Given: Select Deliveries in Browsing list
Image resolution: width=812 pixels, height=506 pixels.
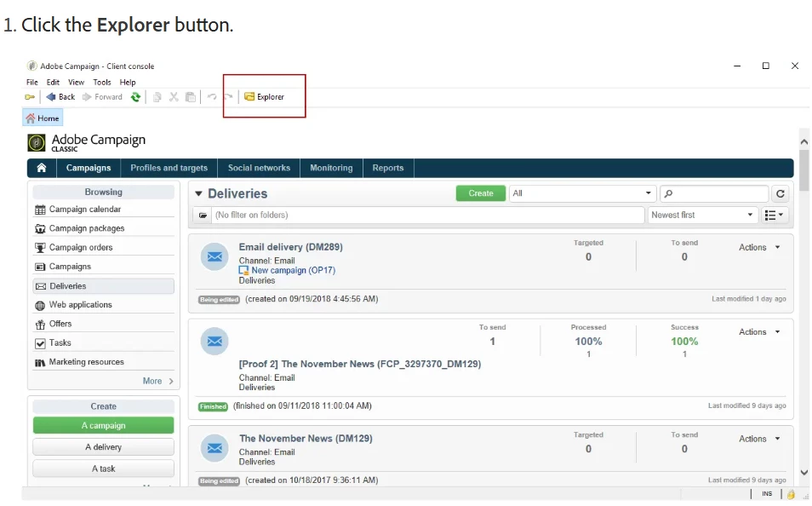Looking at the screenshot, I should tap(104, 286).
